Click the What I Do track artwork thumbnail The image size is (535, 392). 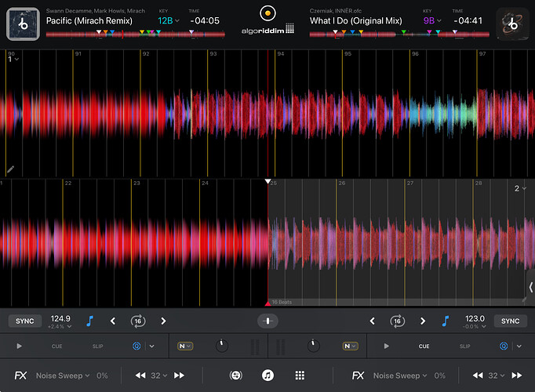512,24
